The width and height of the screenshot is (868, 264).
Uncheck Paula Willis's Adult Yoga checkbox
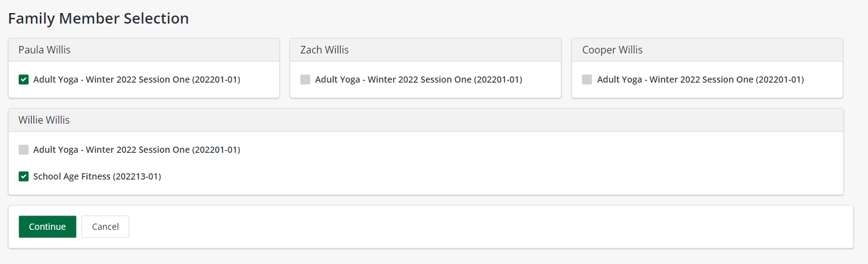click(24, 80)
